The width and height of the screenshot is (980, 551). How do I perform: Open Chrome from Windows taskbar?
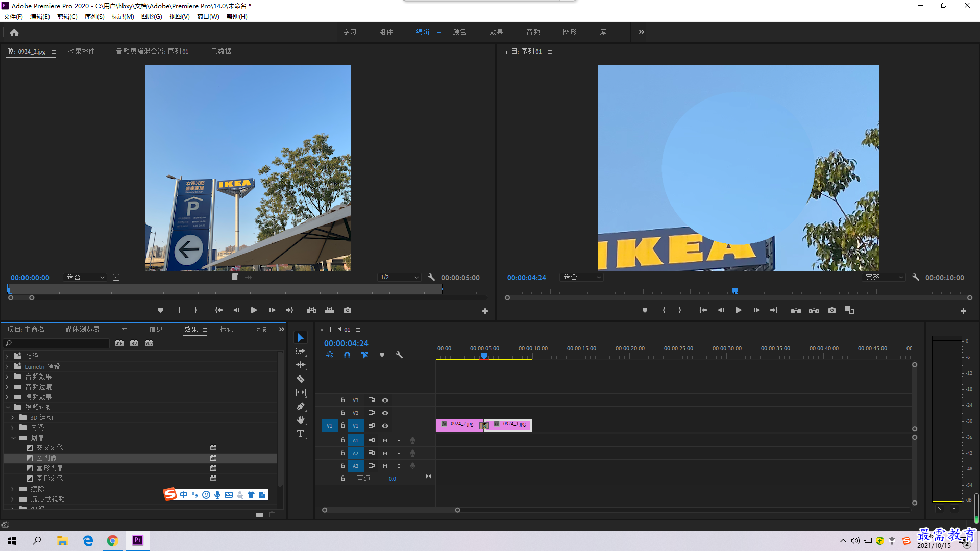(113, 540)
